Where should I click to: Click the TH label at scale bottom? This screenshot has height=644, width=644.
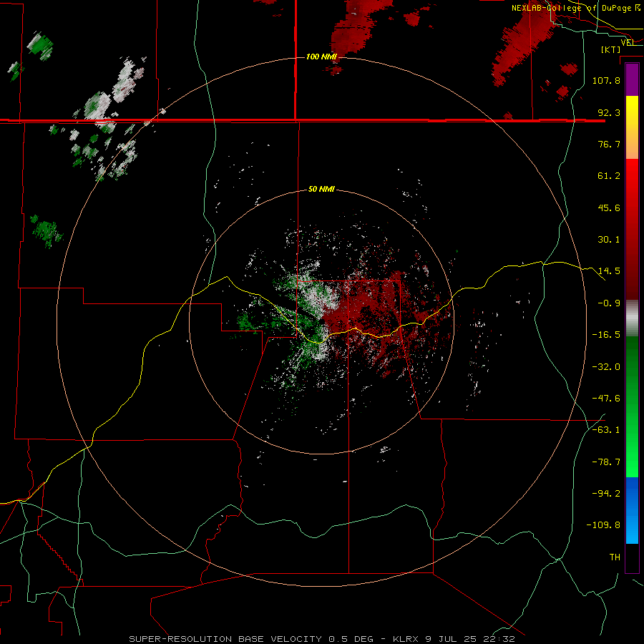tap(615, 557)
